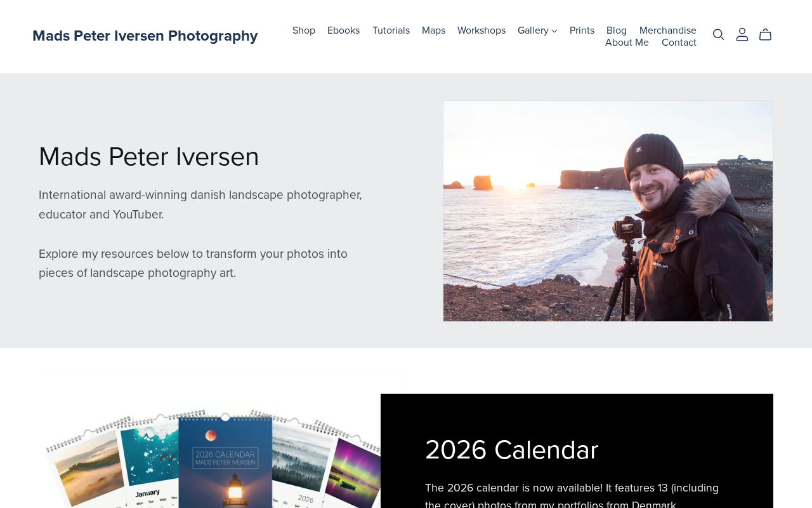Open the Shop menu item

304,30
